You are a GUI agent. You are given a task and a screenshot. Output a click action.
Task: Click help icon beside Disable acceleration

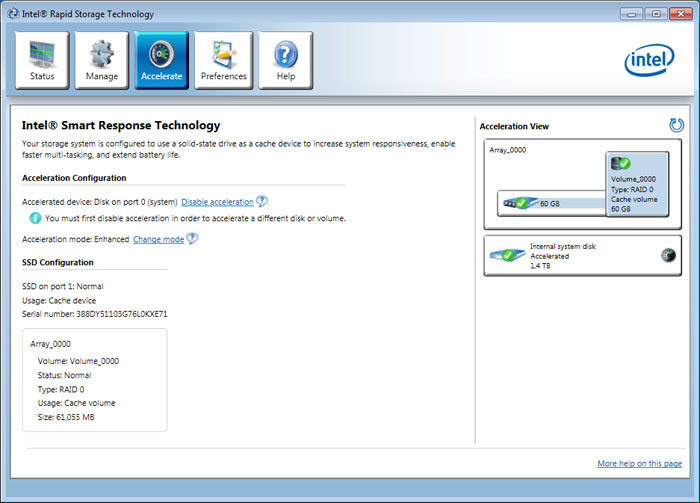[262, 201]
